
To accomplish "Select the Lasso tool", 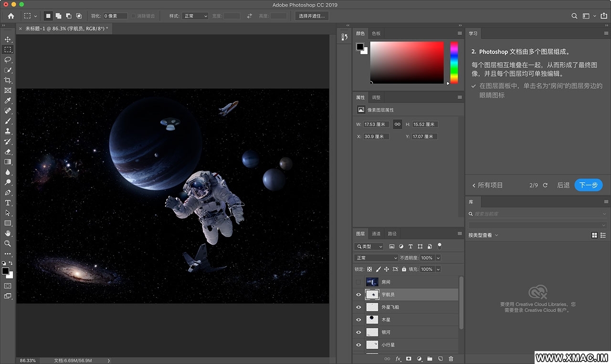I will click(x=8, y=60).
